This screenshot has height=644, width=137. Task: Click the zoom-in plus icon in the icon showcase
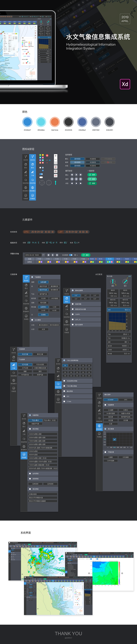[56, 156]
